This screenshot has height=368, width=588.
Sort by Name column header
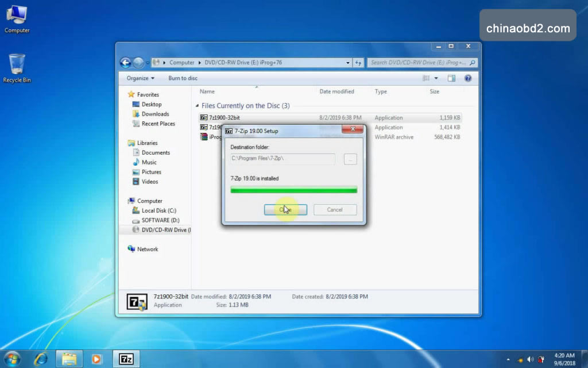[207, 91]
